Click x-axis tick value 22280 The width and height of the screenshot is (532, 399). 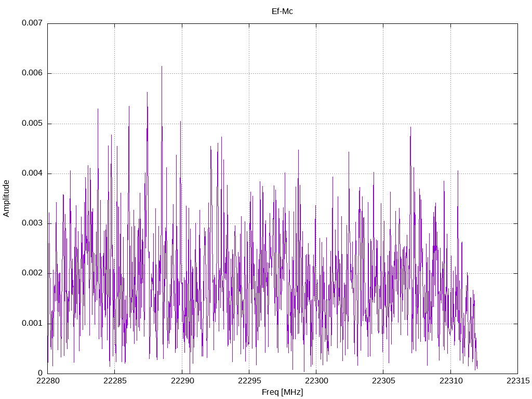click(x=48, y=381)
